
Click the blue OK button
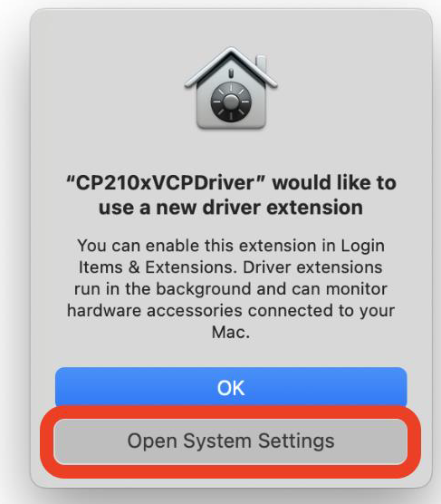click(x=231, y=388)
